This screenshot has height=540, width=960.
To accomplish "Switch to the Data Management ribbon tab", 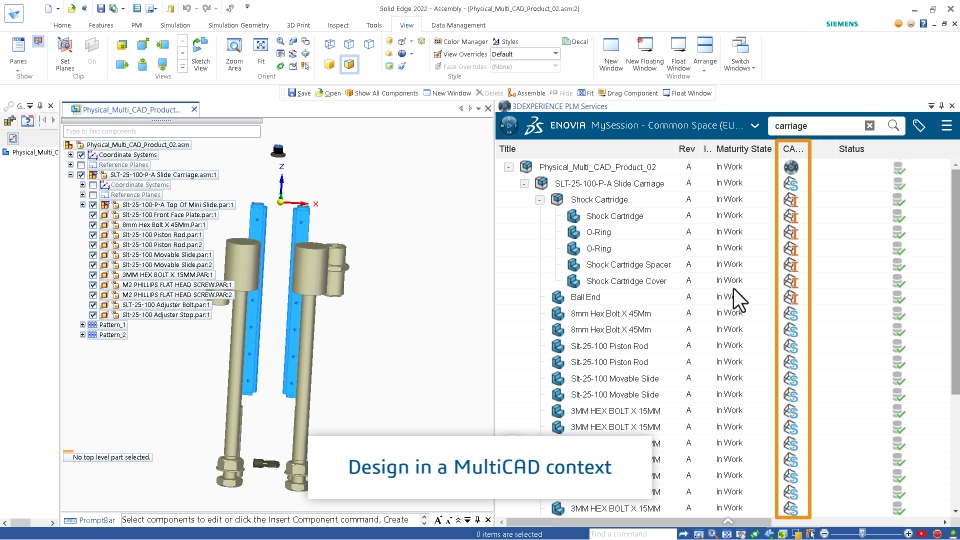I will [456, 24].
